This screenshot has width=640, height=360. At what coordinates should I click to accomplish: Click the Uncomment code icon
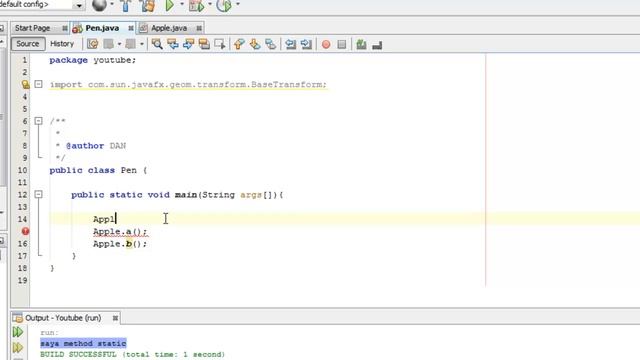pos(377,44)
